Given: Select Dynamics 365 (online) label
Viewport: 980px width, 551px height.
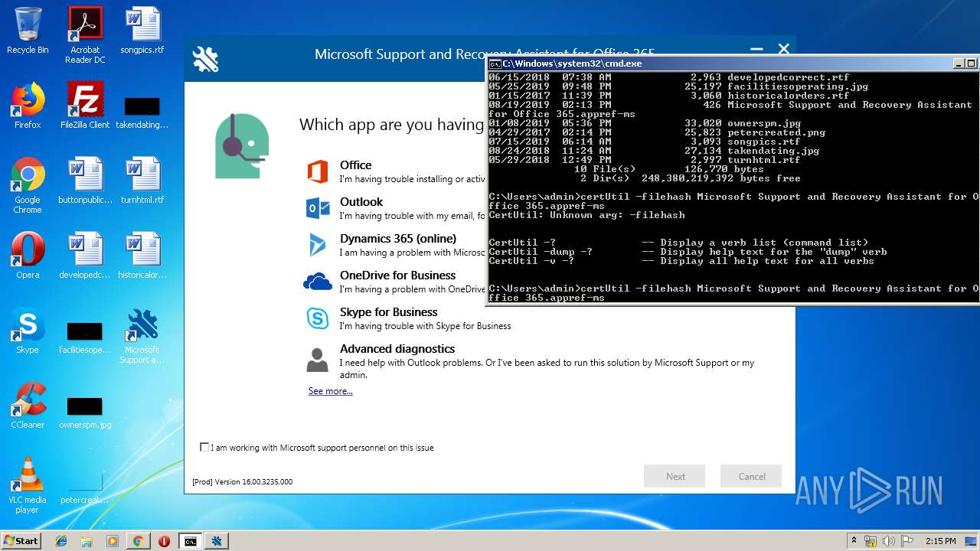Looking at the screenshot, I should point(398,239).
